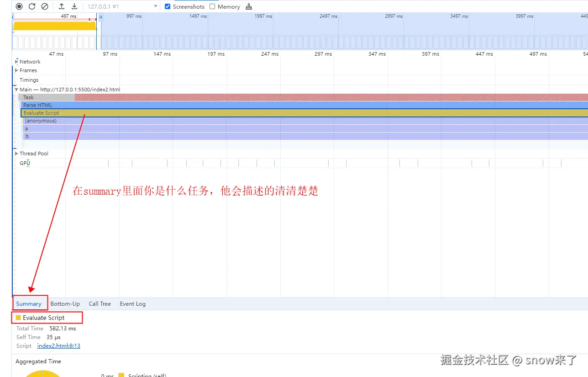
Task: Click the yellow Scripting legend swatch
Action: (121, 375)
